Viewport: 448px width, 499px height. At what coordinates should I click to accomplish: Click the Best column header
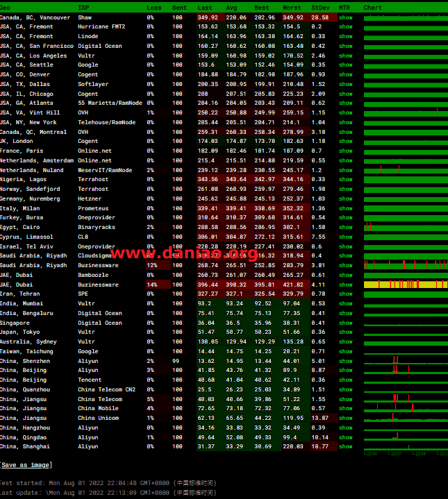262,8
